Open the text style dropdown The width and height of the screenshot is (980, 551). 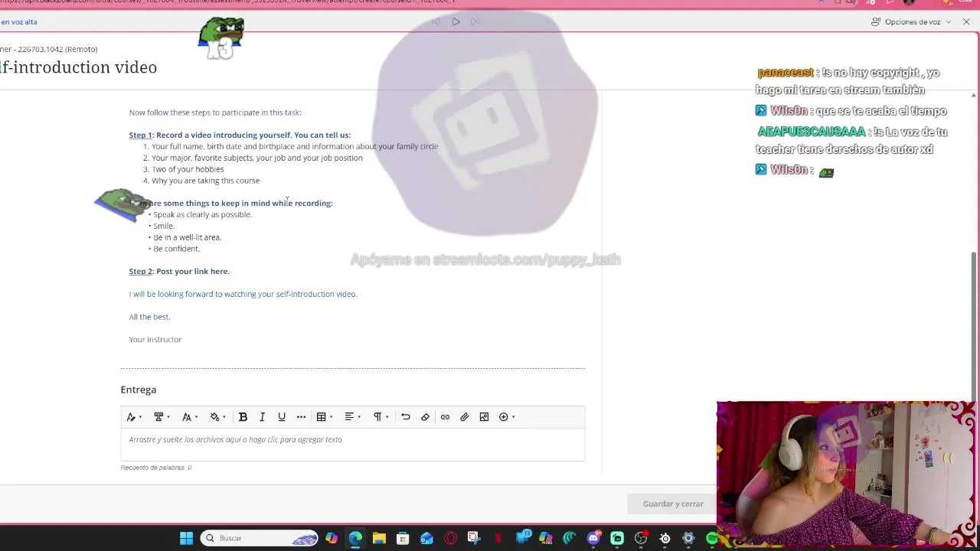tap(134, 417)
